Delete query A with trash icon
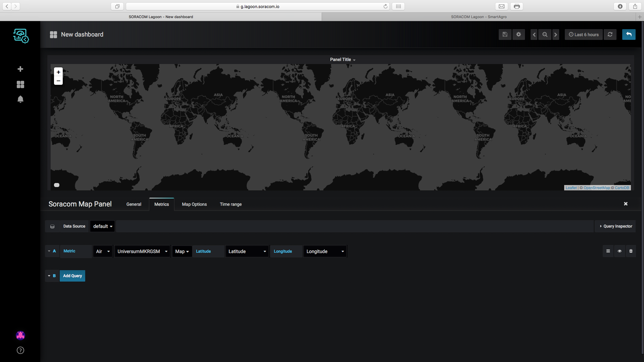644x362 pixels. tap(631, 251)
